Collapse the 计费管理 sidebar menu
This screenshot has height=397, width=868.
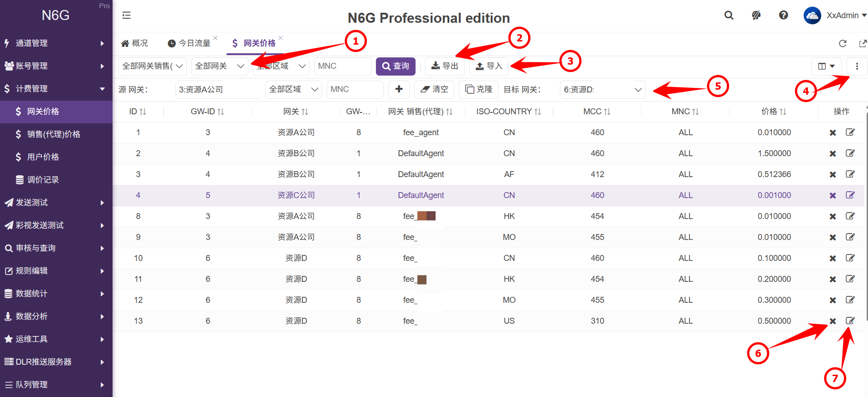tap(56, 89)
